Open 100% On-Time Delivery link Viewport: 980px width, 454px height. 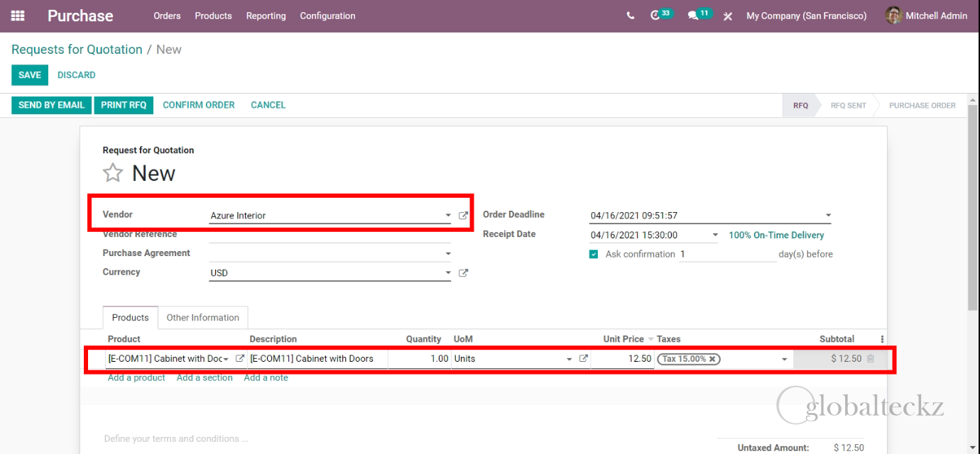tap(776, 235)
